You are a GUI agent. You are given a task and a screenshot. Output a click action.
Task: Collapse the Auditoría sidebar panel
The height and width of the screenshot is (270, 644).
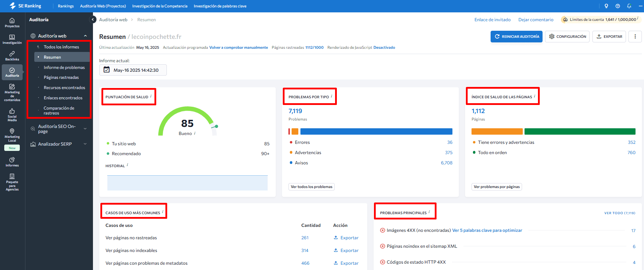93,19
